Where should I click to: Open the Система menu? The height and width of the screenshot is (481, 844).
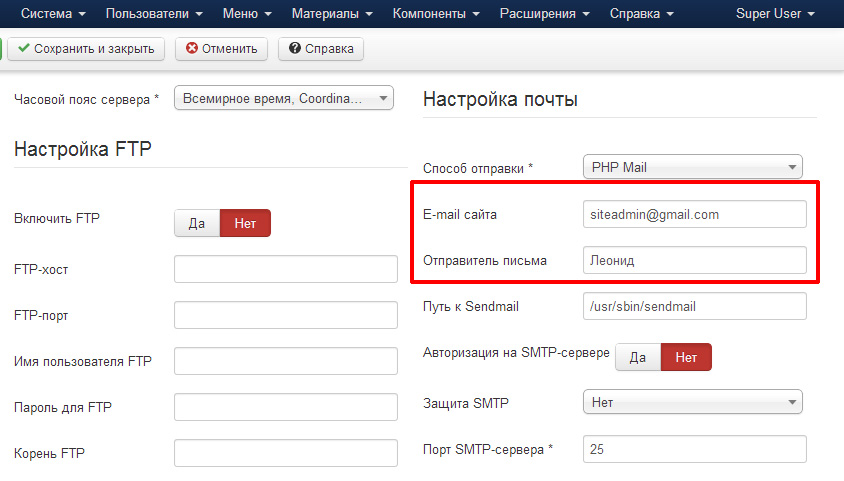tap(53, 14)
